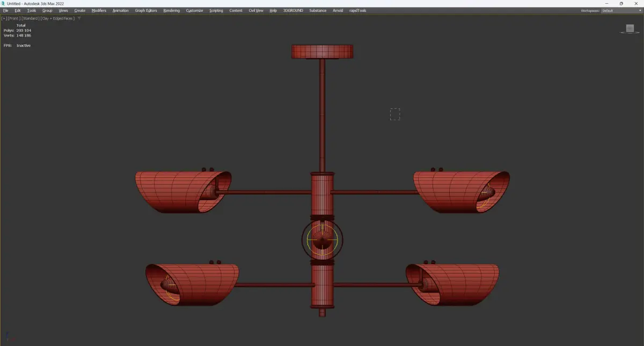Restore down the 3ds Max window
644x346 pixels.
click(x=621, y=3)
